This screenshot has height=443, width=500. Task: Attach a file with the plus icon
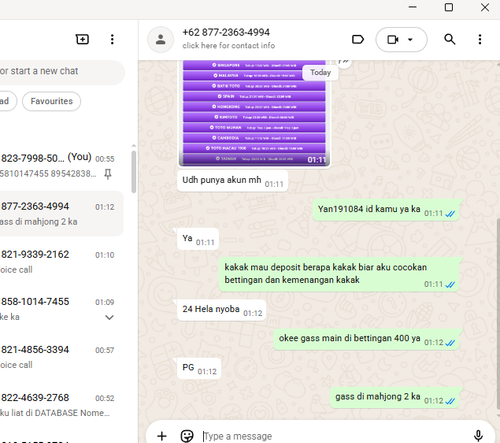[x=162, y=436]
